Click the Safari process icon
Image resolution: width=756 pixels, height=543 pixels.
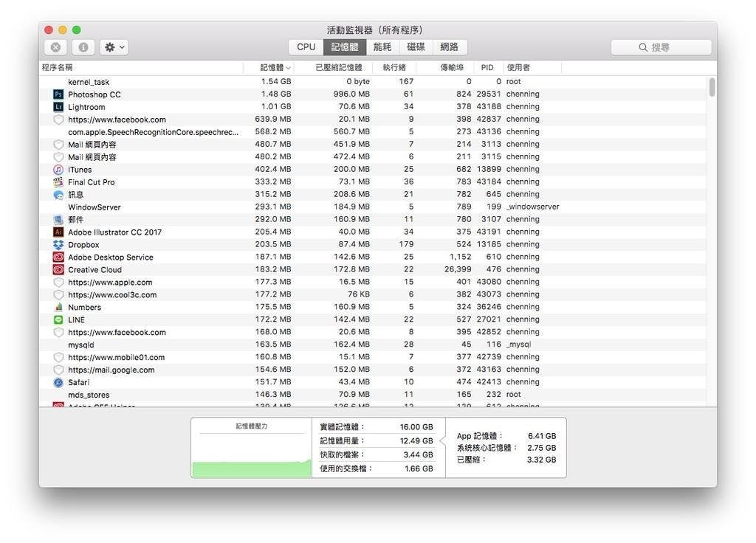click(58, 383)
